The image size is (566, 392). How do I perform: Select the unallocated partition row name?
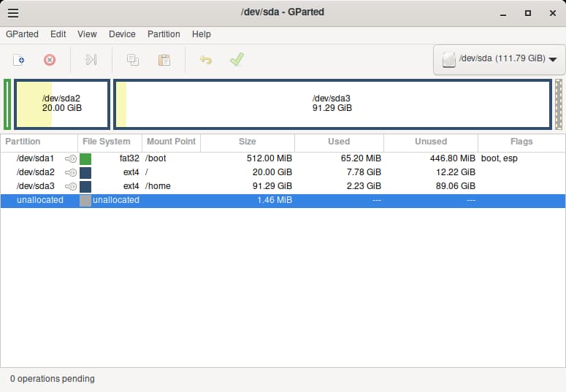coord(39,200)
